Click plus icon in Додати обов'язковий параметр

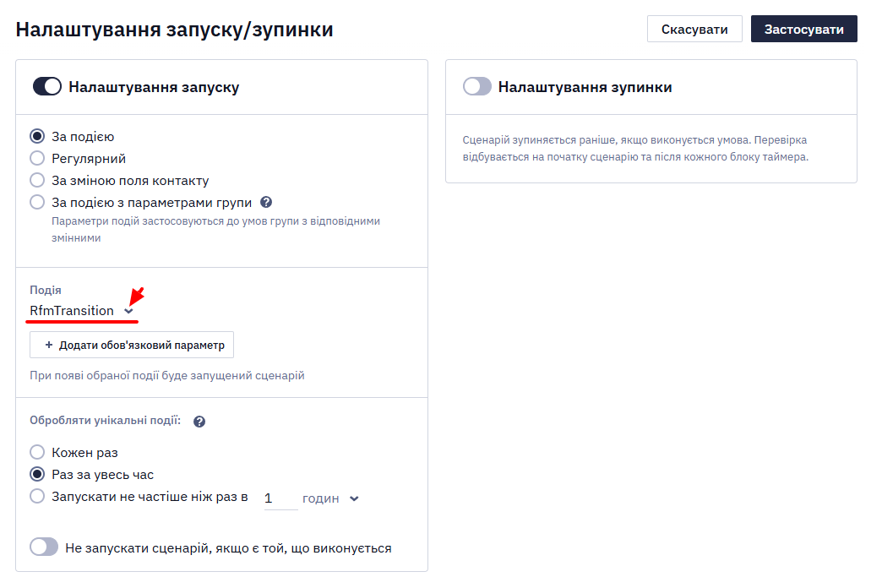[x=49, y=345]
